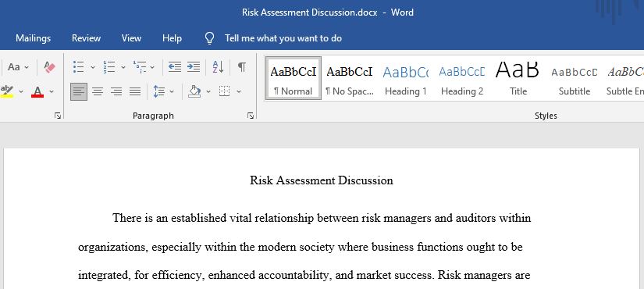Expand the multilevel list dropdown arrow
This screenshot has height=289, width=644.
pyautogui.click(x=152, y=67)
